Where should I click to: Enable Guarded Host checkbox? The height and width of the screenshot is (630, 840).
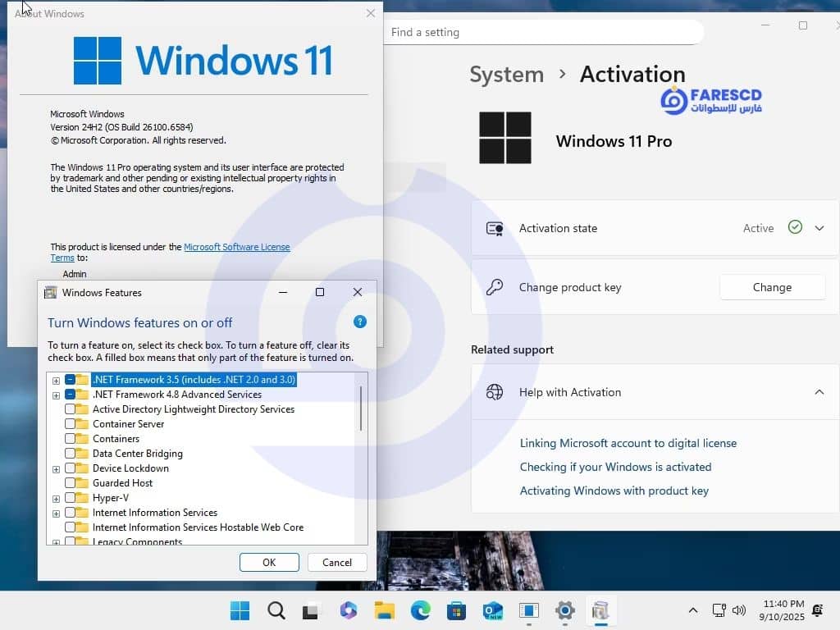pyautogui.click(x=71, y=482)
